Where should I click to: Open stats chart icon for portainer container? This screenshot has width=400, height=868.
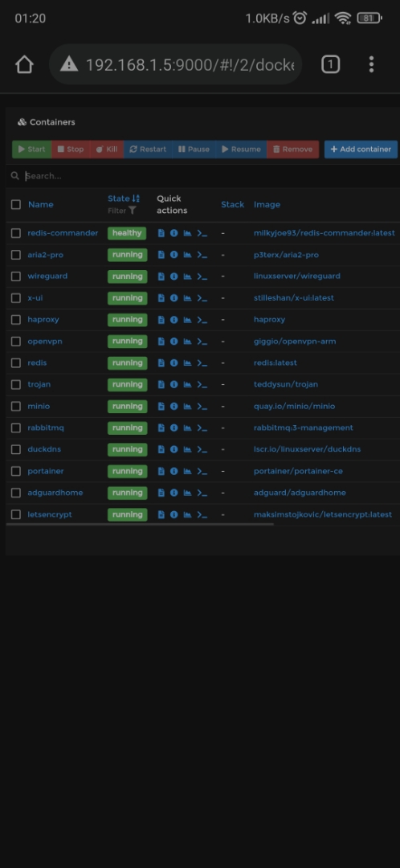point(188,471)
